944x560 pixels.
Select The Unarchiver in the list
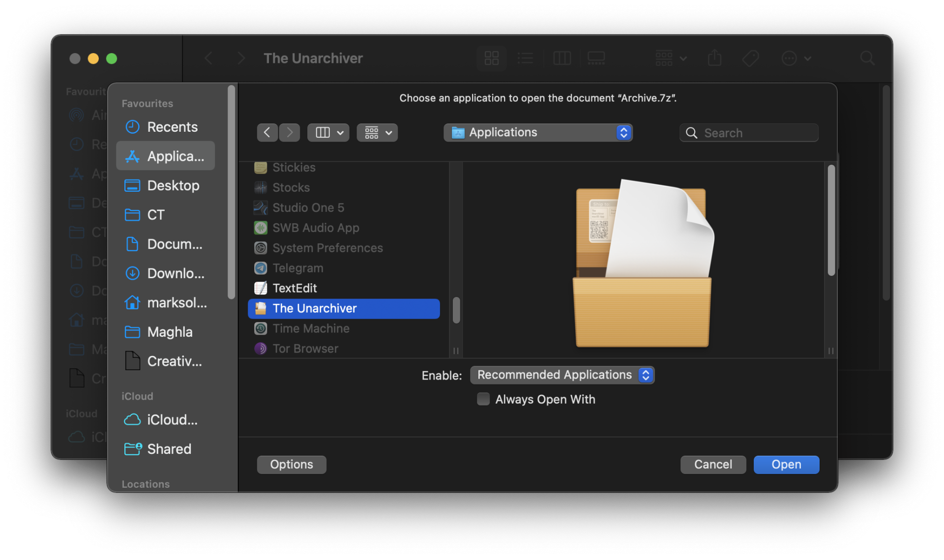click(x=344, y=309)
